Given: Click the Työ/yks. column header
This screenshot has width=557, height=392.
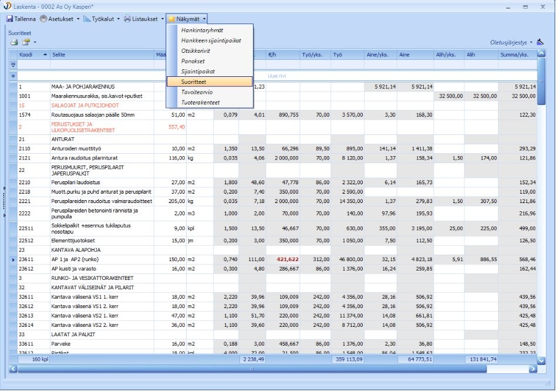Looking at the screenshot, I should coord(315,55).
